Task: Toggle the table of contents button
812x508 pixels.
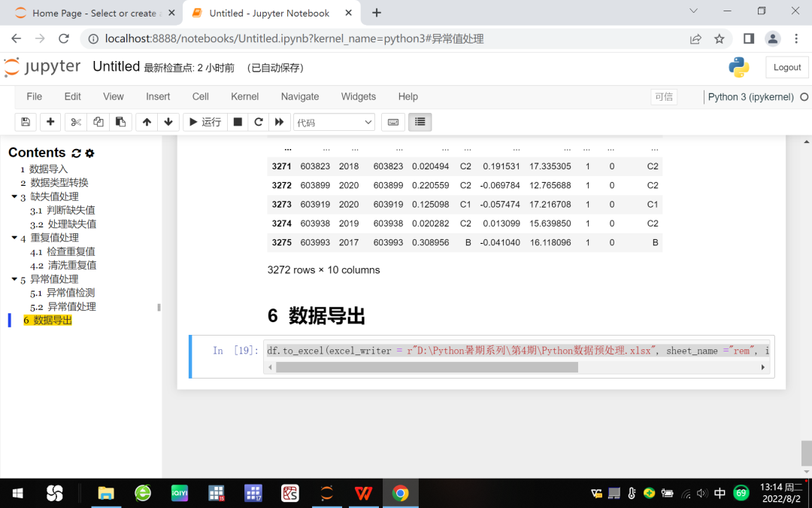Action: [x=420, y=122]
